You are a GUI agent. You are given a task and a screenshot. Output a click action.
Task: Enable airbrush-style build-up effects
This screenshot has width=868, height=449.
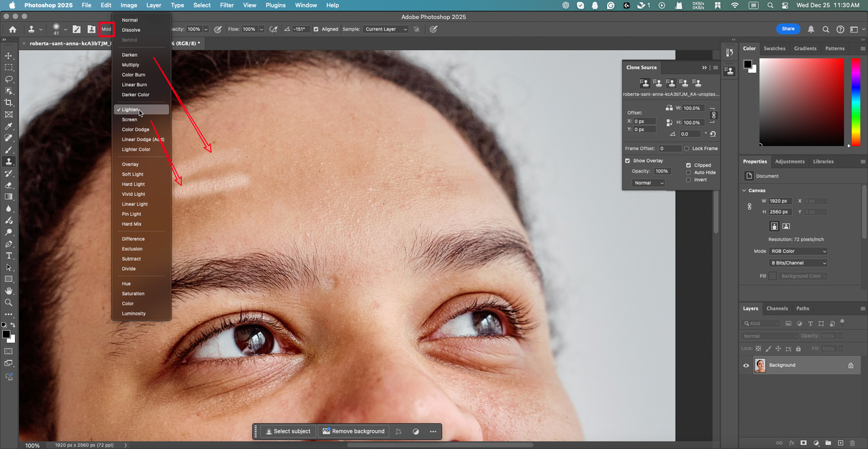point(273,29)
